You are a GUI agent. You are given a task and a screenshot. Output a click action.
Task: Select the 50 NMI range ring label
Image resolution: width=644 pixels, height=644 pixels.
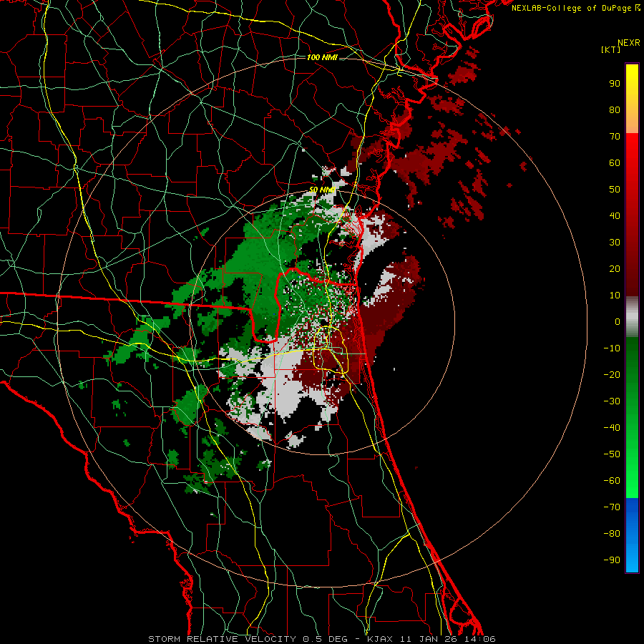coord(322,190)
